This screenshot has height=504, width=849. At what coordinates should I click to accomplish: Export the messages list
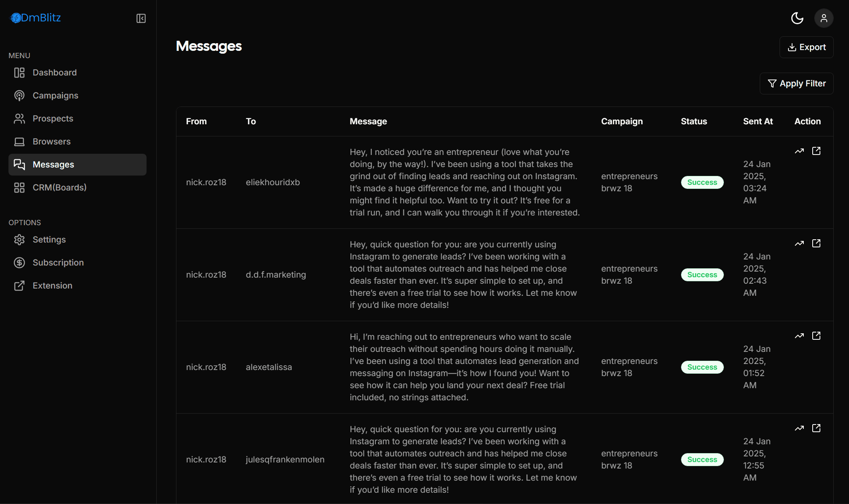(x=806, y=47)
